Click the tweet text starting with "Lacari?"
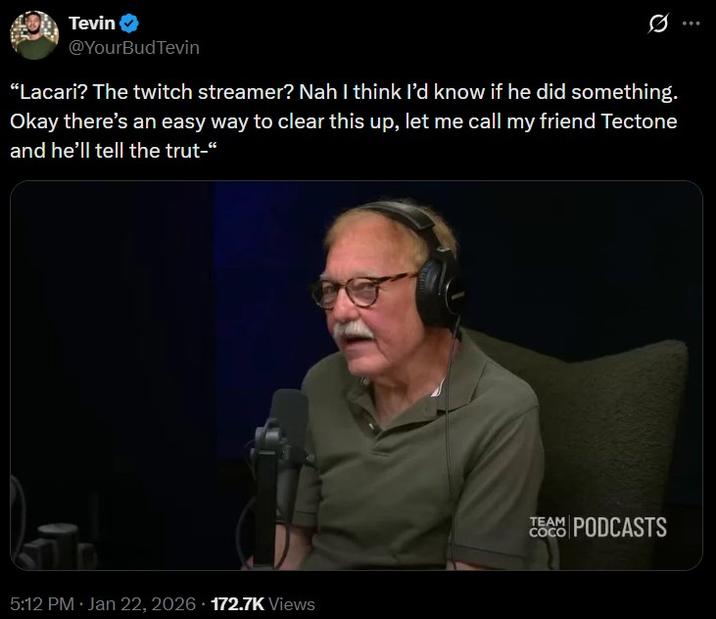This screenshot has height=619, width=716. point(344,93)
